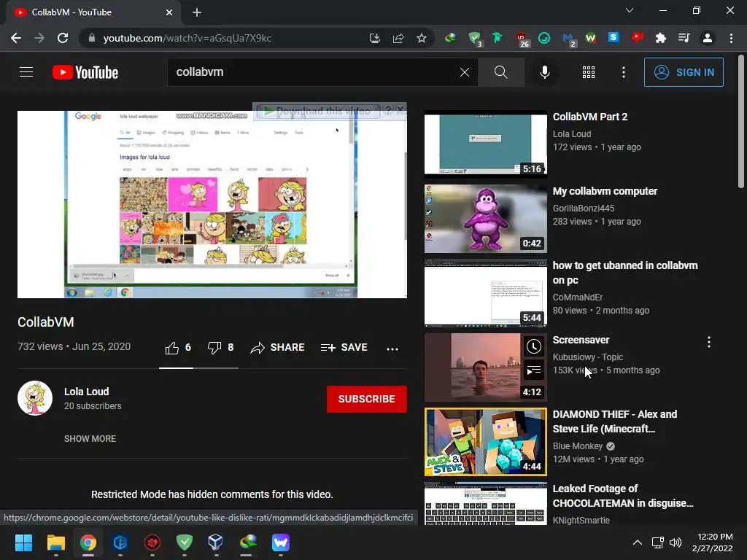Image resolution: width=747 pixels, height=560 pixels.
Task: Open File Explorer from taskbar
Action: pos(55,542)
